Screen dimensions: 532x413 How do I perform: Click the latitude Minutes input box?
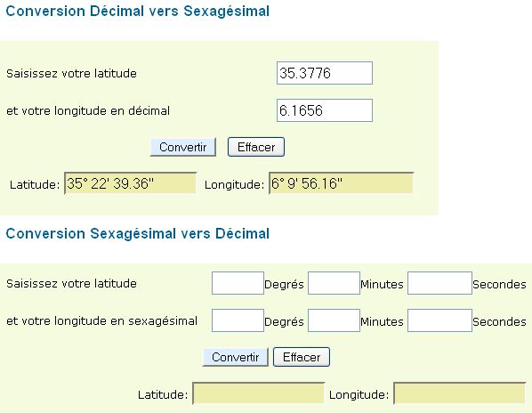pyautogui.click(x=334, y=283)
